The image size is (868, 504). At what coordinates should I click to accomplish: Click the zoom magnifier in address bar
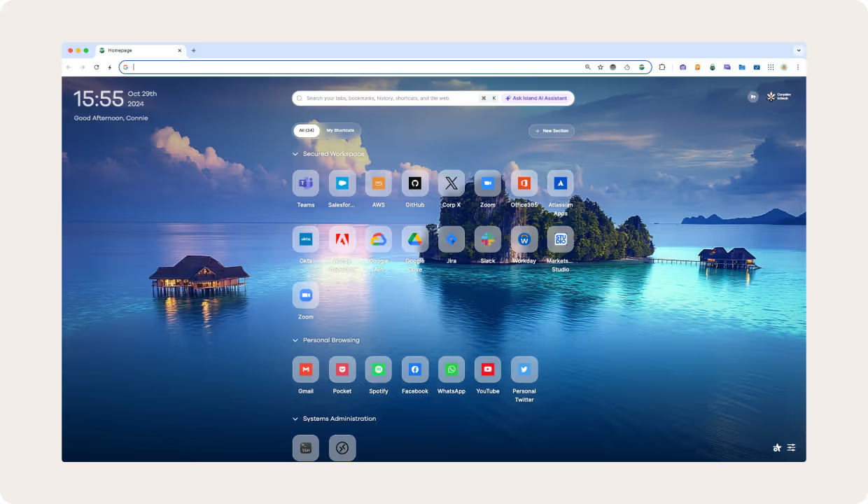pos(588,67)
